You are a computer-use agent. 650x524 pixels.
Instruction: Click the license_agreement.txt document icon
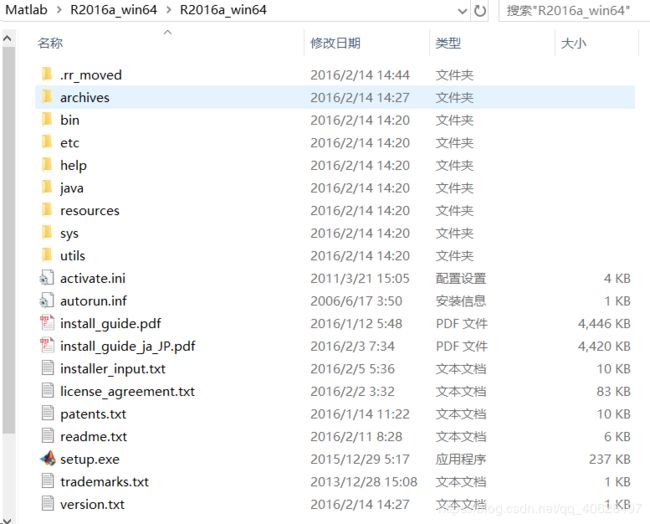click(47, 391)
